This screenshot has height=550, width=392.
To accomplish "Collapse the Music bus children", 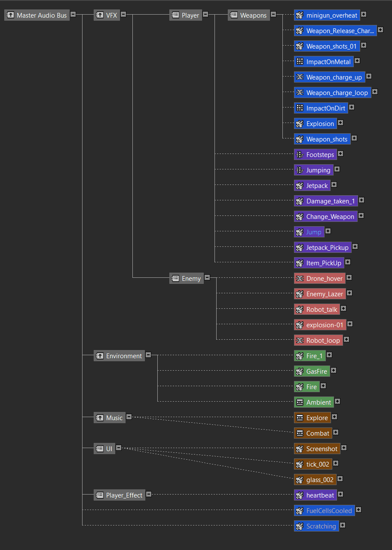I will pyautogui.click(x=129, y=417).
